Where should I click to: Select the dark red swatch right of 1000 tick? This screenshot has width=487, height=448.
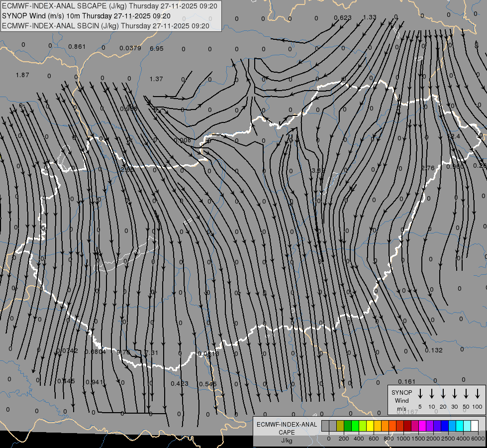[x=407, y=426]
